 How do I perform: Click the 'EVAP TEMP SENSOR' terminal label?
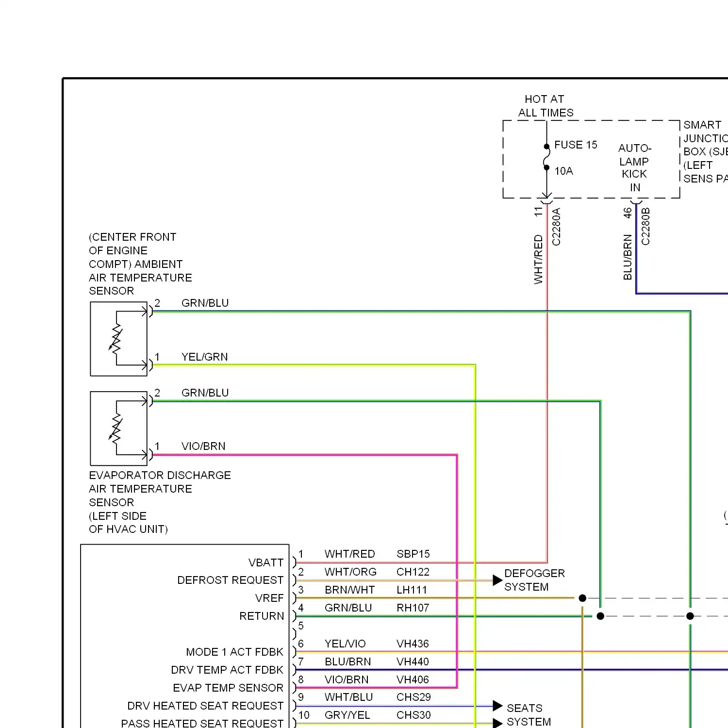[228, 688]
